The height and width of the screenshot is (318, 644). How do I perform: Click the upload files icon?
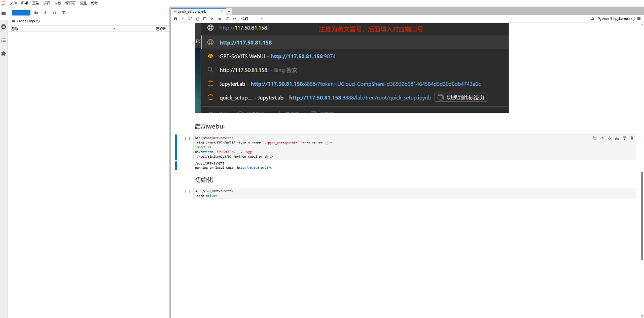(45, 13)
